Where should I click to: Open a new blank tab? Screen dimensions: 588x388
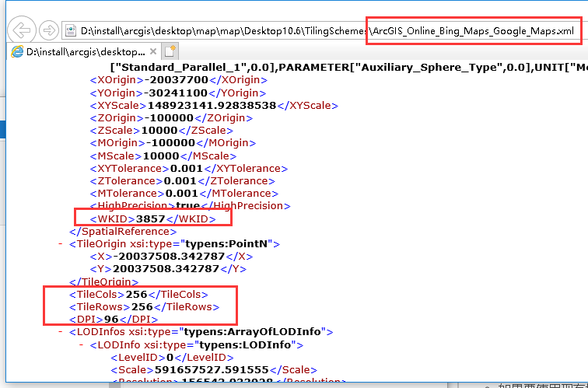click(170, 51)
